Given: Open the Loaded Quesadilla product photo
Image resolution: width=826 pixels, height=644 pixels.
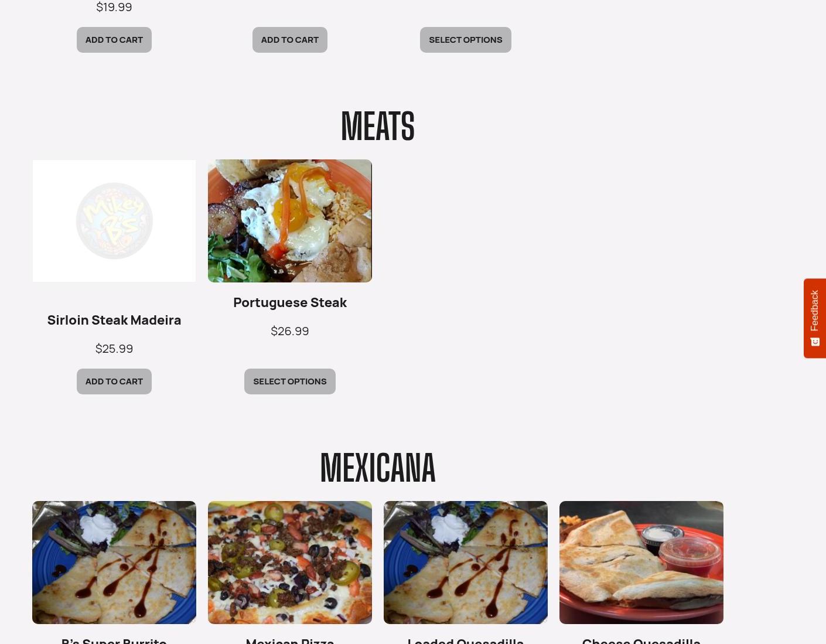Looking at the screenshot, I should tap(466, 563).
